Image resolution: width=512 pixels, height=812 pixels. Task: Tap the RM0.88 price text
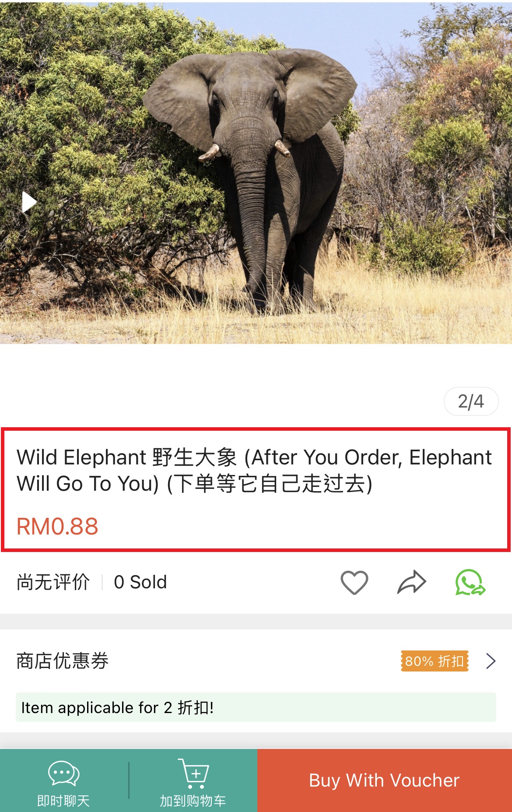click(57, 527)
